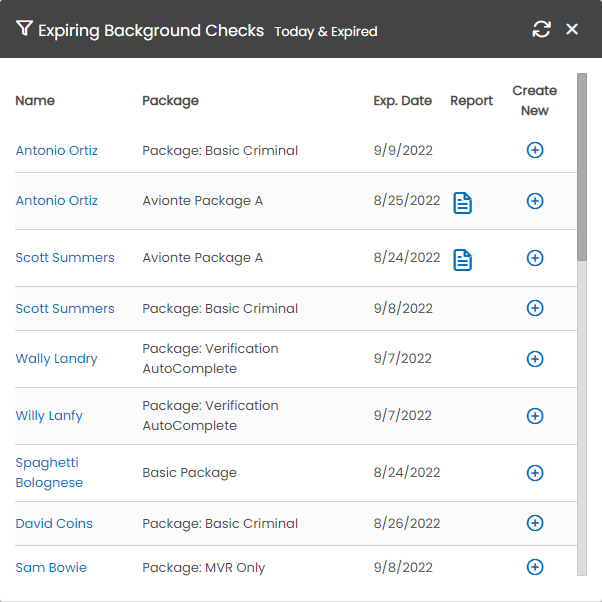
Task: Create new check for Spaghetti Bolognese
Action: (x=535, y=473)
